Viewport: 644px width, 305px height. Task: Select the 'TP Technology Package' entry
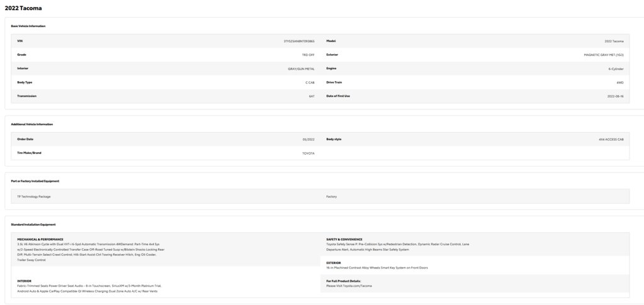(33, 197)
